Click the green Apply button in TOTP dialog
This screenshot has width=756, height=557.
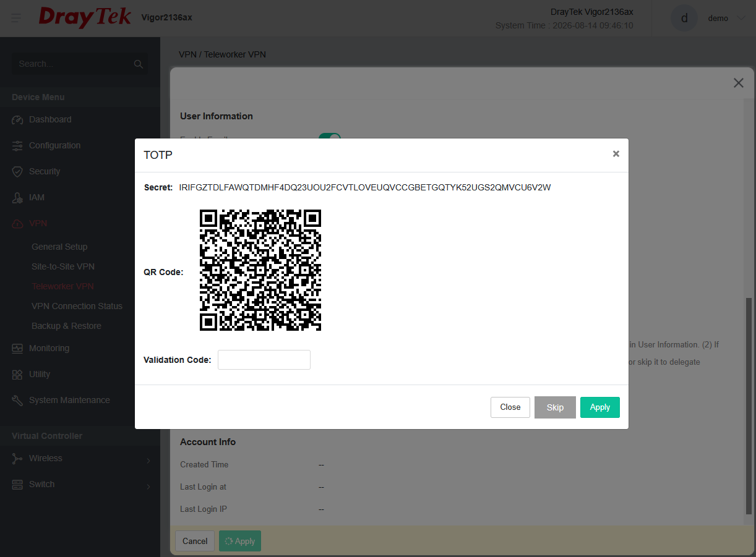(x=600, y=407)
